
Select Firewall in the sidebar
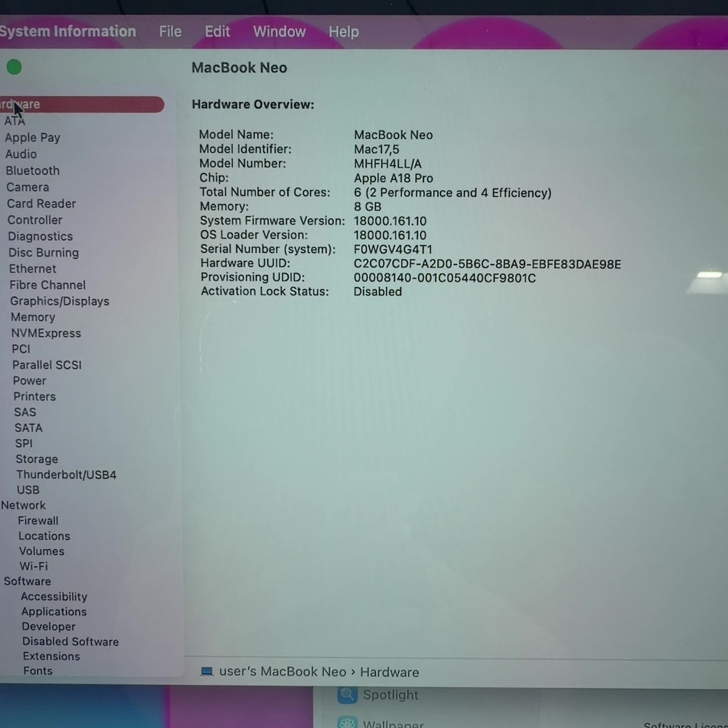pyautogui.click(x=38, y=521)
